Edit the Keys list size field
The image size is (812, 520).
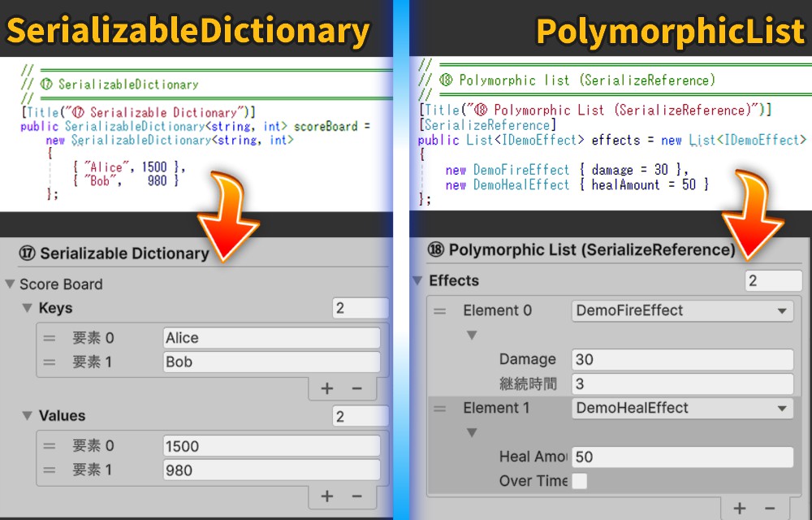pyautogui.click(x=361, y=308)
